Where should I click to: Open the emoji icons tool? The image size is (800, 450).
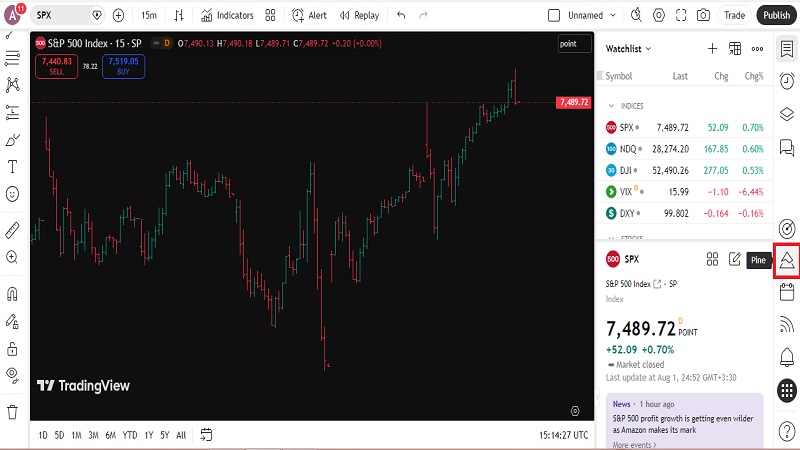tap(12, 194)
